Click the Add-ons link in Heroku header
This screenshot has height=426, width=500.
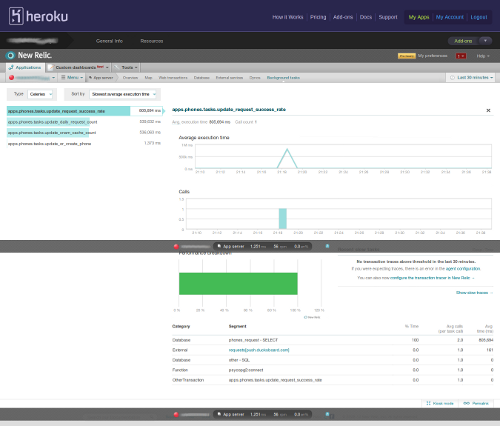(343, 17)
